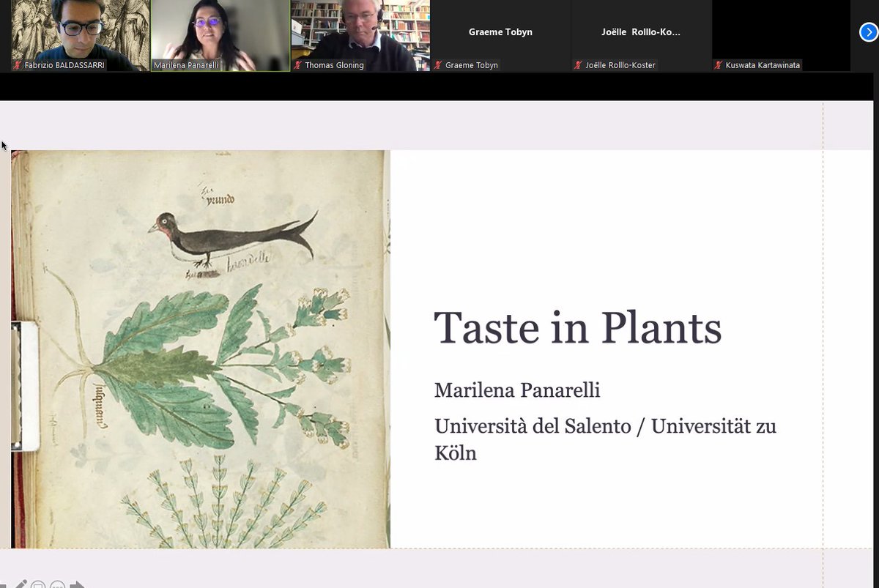Click the 'Marilena Panarelli' name label on video

[186, 65]
